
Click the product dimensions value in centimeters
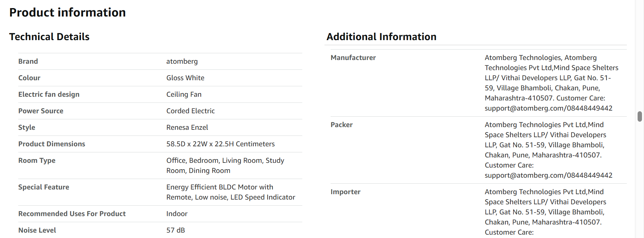(220, 144)
